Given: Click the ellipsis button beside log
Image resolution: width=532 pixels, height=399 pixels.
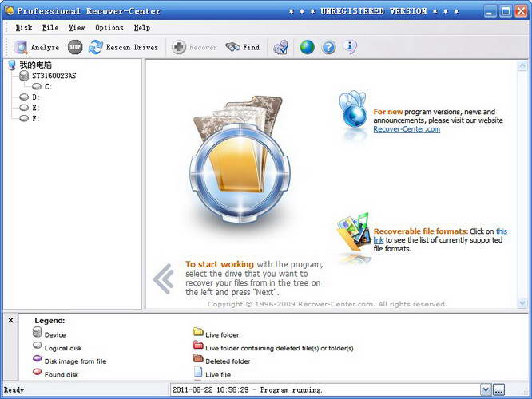Looking at the screenshot, I should (x=498, y=390).
